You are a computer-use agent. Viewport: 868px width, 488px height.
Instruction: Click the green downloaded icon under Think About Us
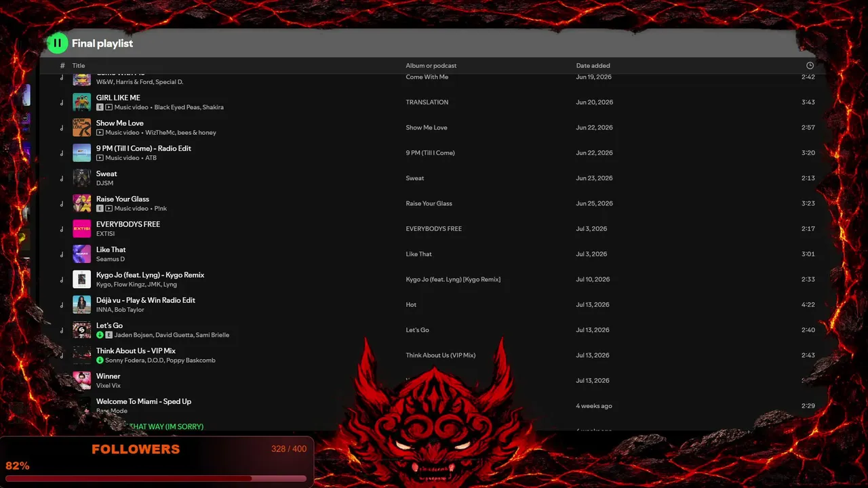(100, 361)
